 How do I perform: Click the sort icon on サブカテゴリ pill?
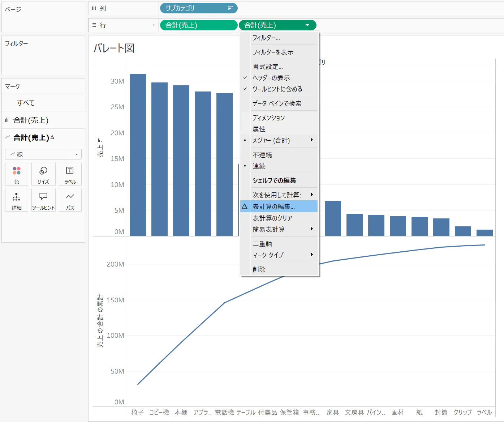230,8
